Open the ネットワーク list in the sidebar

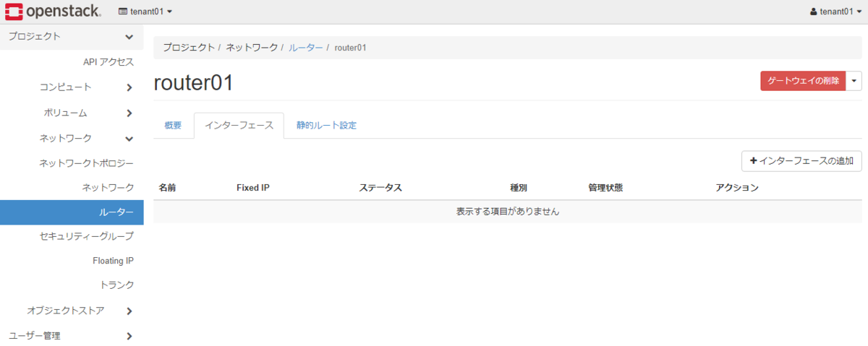pyautogui.click(x=108, y=188)
